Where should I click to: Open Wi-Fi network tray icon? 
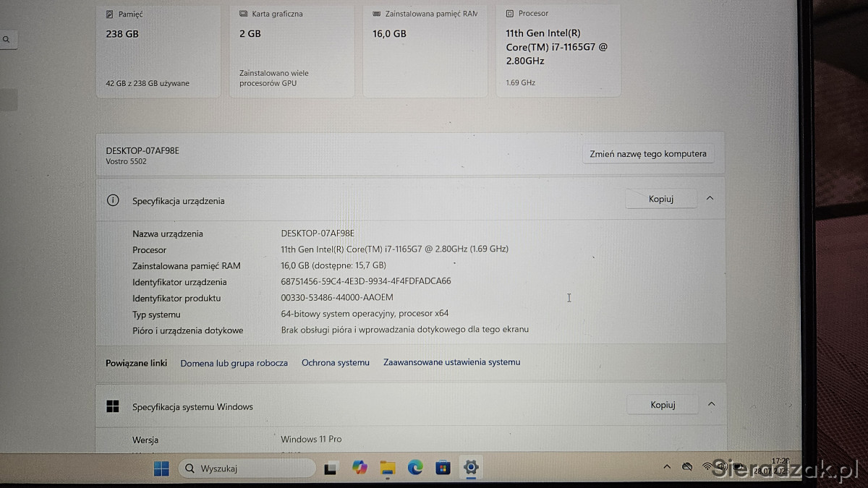708,467
